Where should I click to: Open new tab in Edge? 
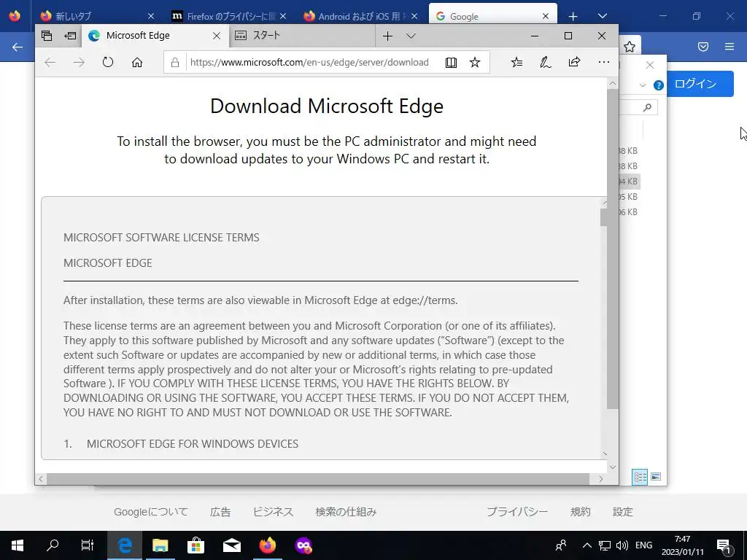[x=388, y=36]
